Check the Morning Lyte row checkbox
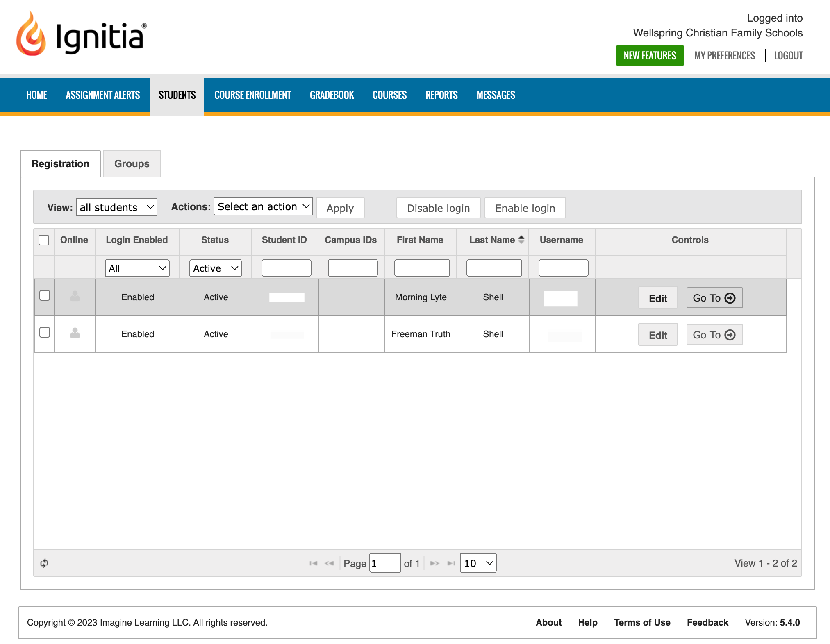 [x=45, y=295]
